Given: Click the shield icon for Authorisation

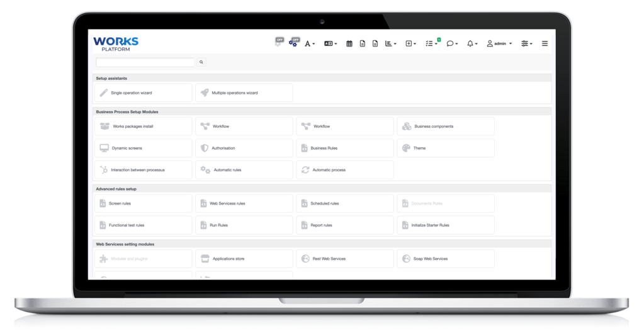Looking at the screenshot, I should point(205,149).
